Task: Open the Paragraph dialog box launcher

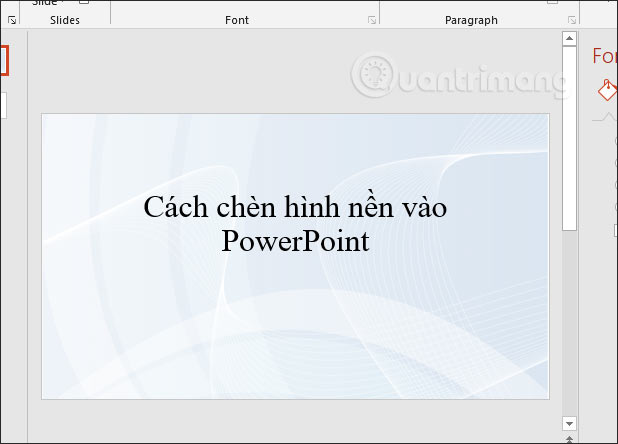Action: tap(572, 20)
